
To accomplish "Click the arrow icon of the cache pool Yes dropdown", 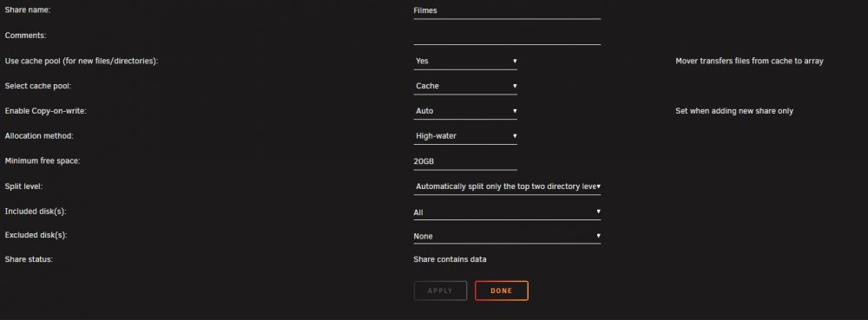I will 515,62.
